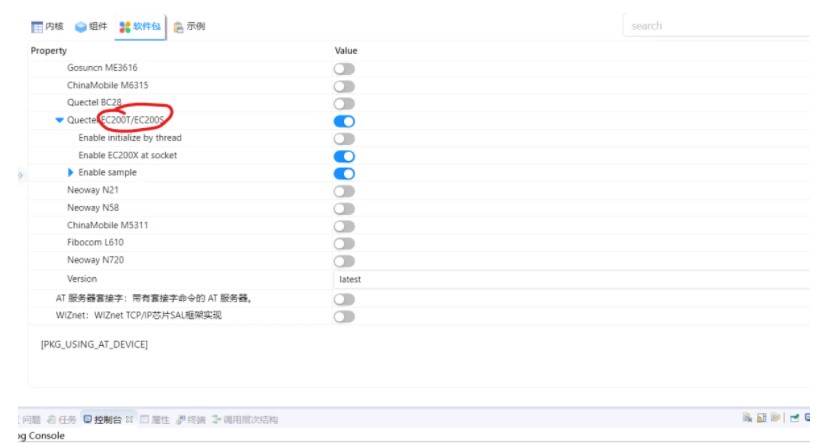Click the 软件包 tab colored icon

click(125, 27)
